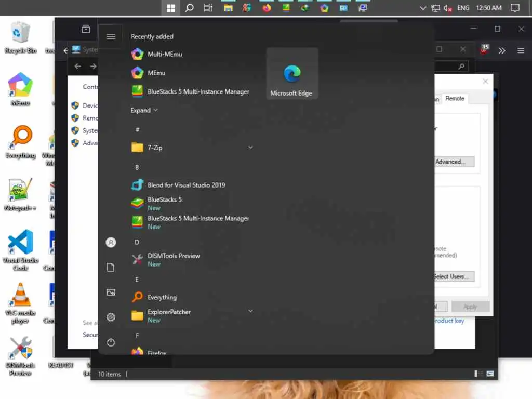The image size is (532, 399).
Task: Go forward in Control Panel window
Action: tap(93, 66)
